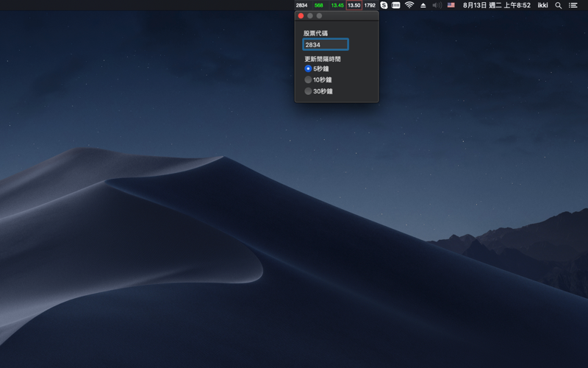Open the Notification Center list icon
The width and height of the screenshot is (588, 368).
point(573,5)
